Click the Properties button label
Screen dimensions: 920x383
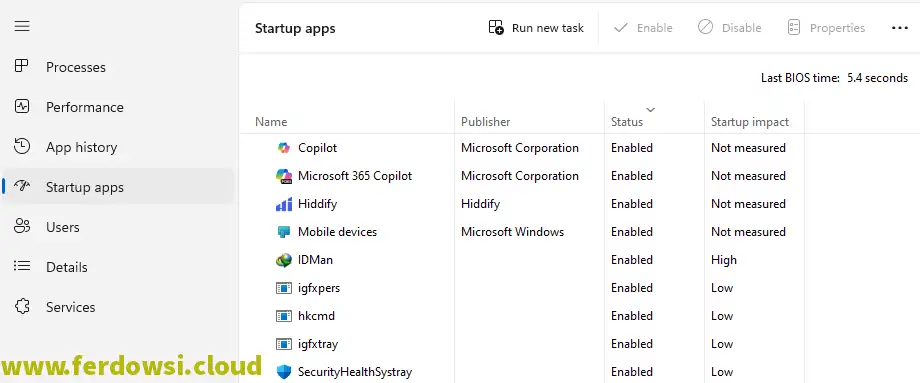[x=837, y=28]
